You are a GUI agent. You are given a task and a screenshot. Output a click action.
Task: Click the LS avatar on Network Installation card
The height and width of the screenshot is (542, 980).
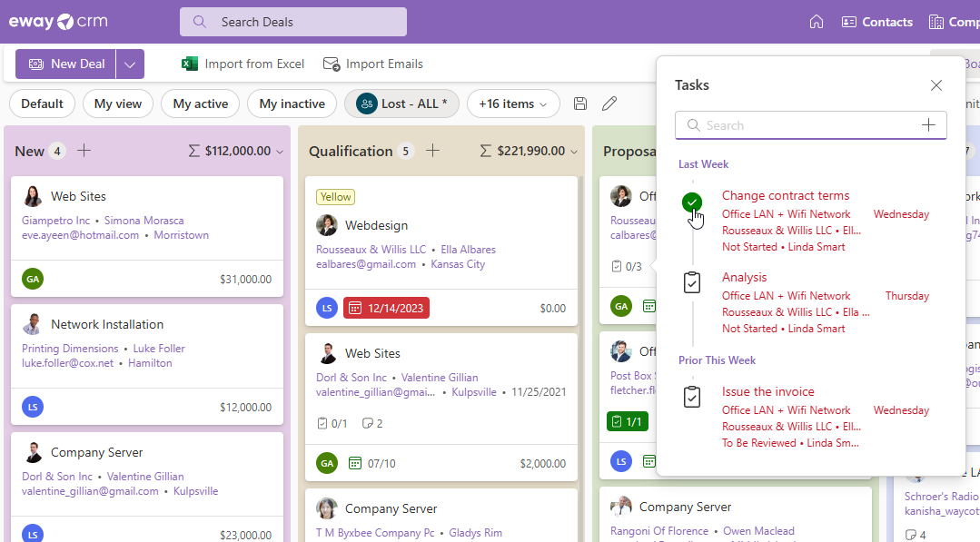click(x=33, y=407)
